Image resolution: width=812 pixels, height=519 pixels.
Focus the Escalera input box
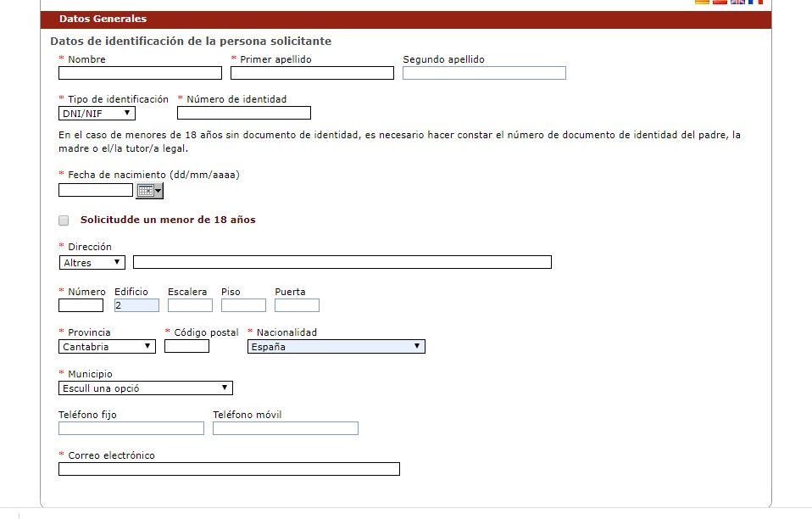point(190,305)
